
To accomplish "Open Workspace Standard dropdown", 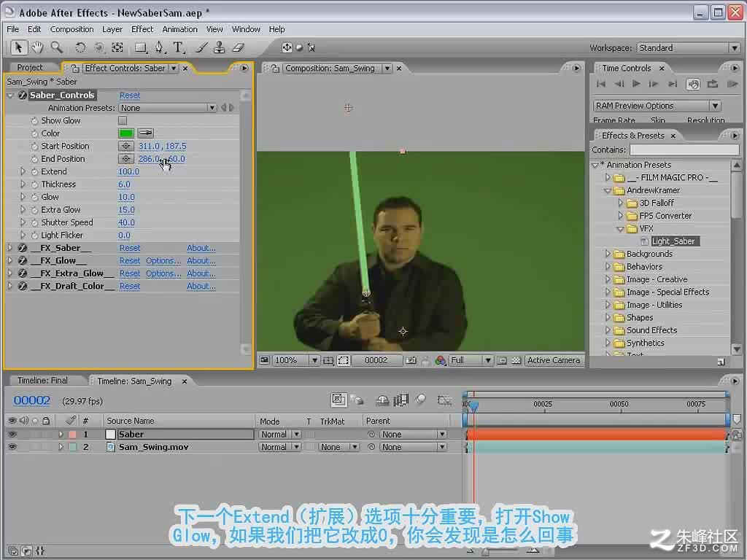I will 688,47.
